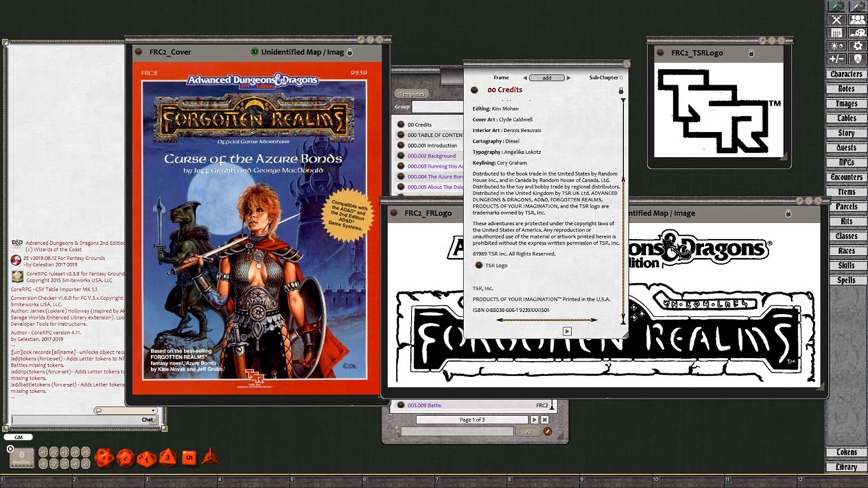Toggle the ID badge on the Unidentified Map window
The width and height of the screenshot is (868, 488).
(254, 52)
